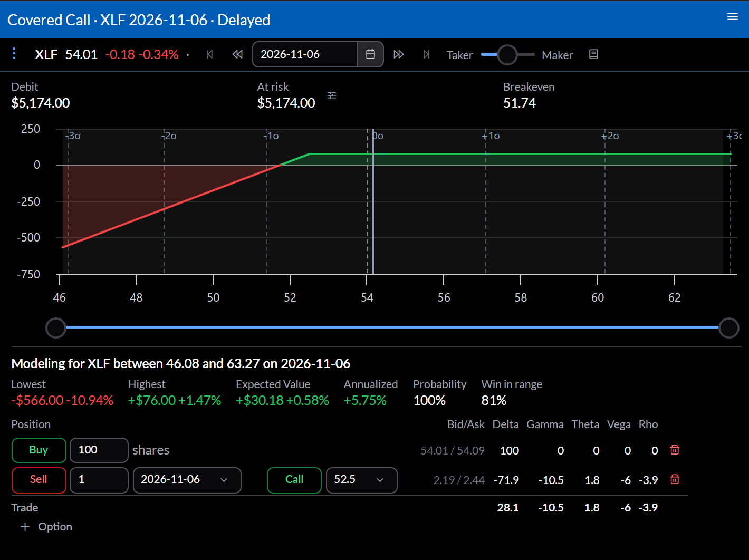Toggle Sell side for option row

point(39,479)
